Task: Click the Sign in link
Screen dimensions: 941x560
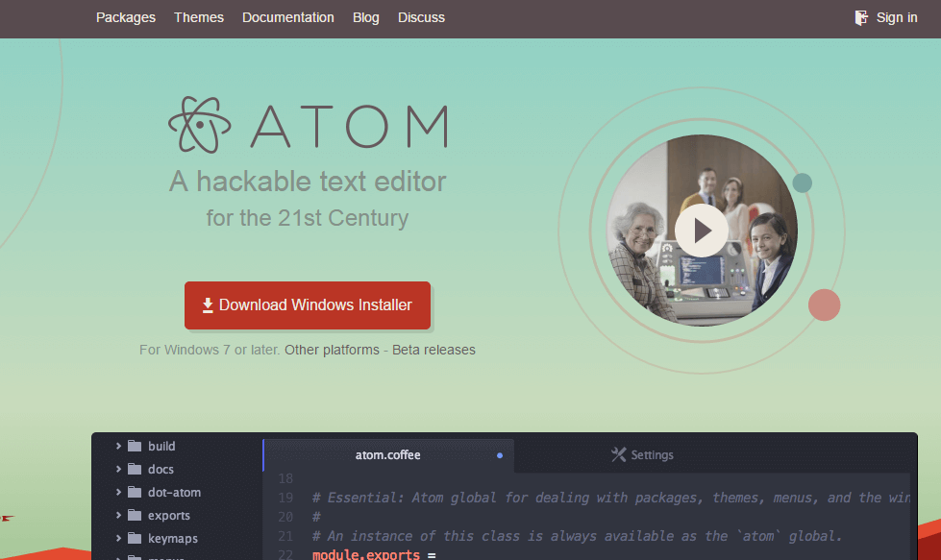Action: point(897,18)
